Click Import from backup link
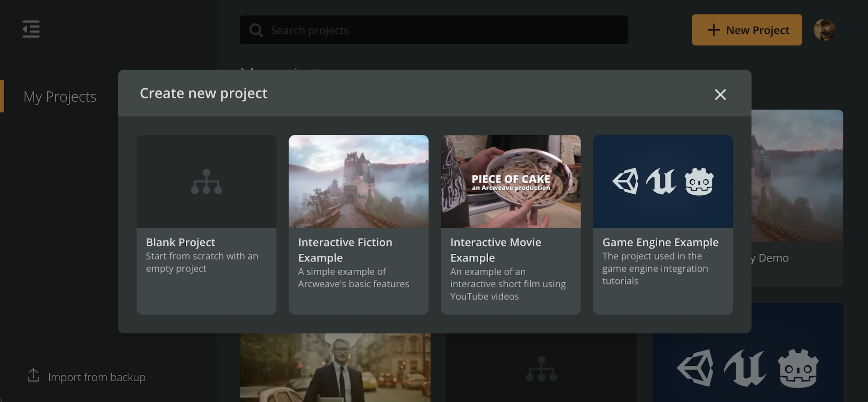Screen dimensions: 868x402 coord(97,377)
